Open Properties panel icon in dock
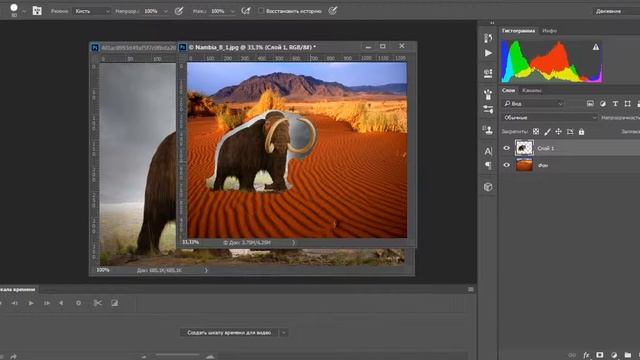Screen dimensions: 640x360 point(488,73)
